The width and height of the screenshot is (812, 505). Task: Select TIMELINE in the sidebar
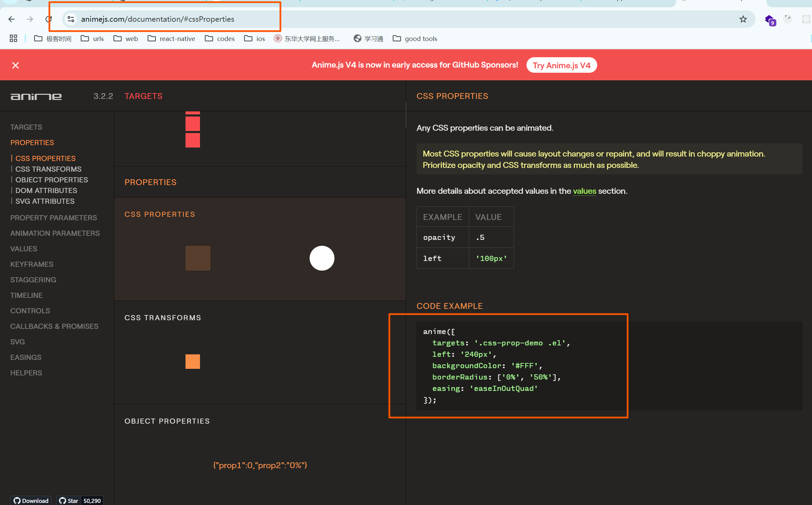pyautogui.click(x=27, y=295)
